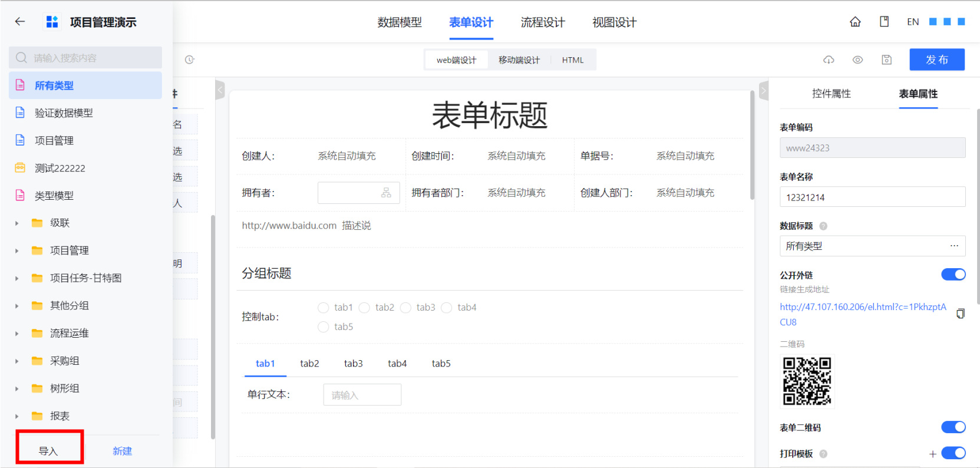Open the generated public link URL
Screen dimensions: 980x468
863,314
